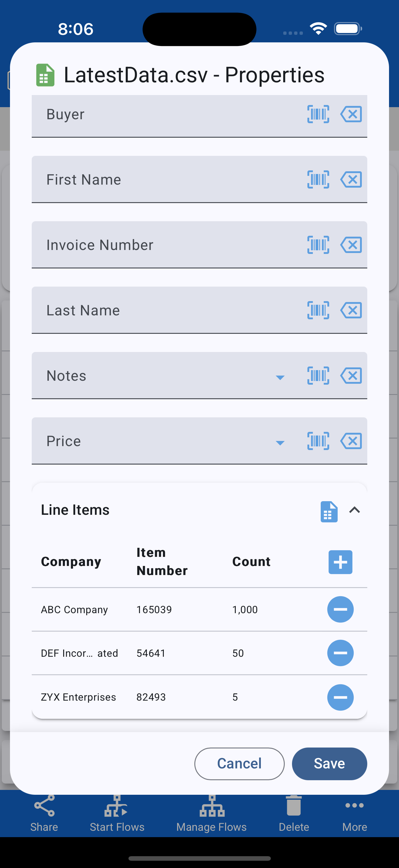Scan barcode for Last Name field
399x868 pixels.
coord(318,310)
